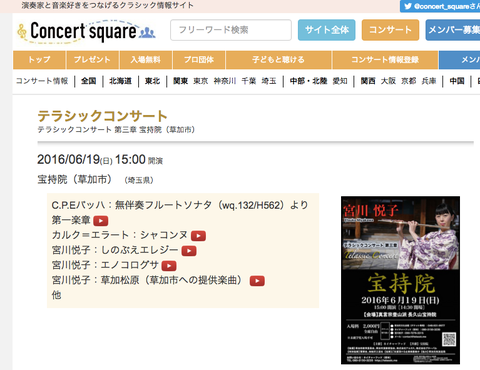Focus the フリーワード検索 search field
The width and height of the screenshot is (480, 370).
[231, 30]
